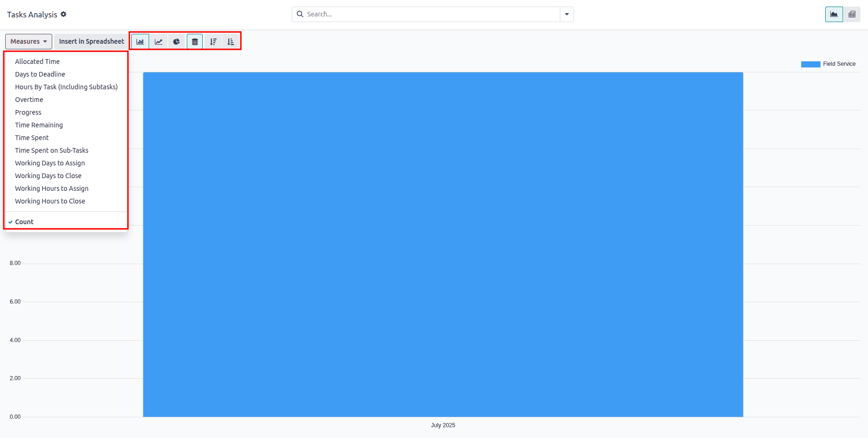
Task: Click the July 2025 axis label
Action: (443, 425)
